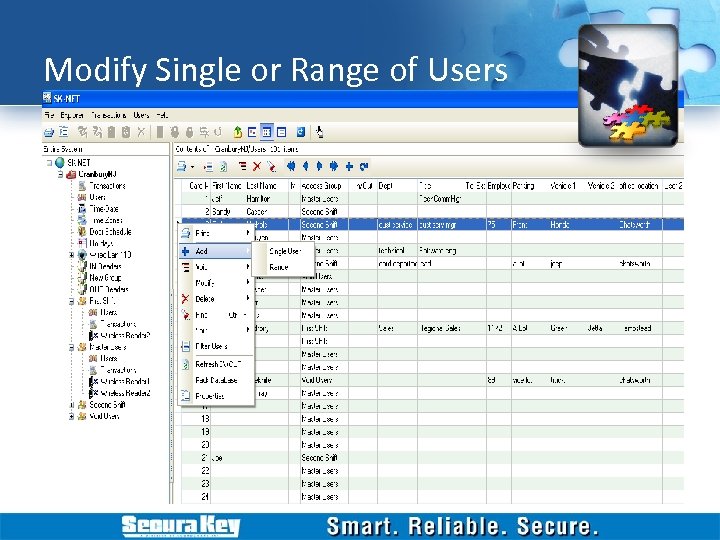Collapse the First Shift group node
This screenshot has height=540, width=720.
[72, 301]
